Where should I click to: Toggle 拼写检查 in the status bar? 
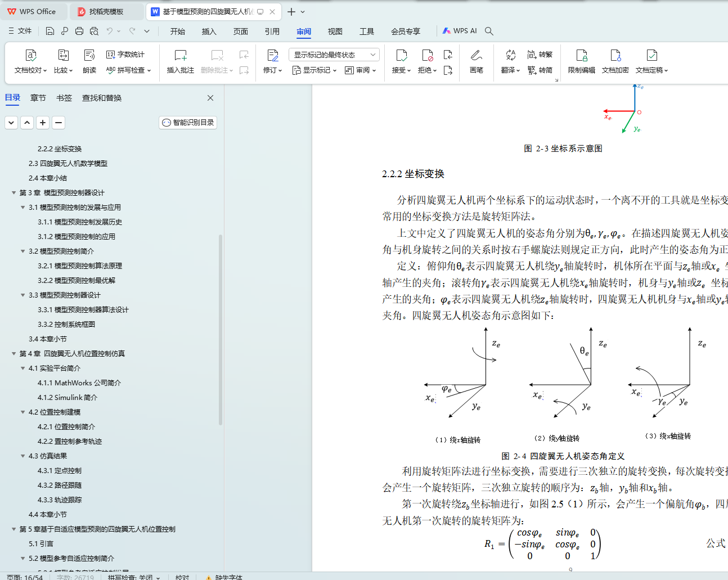(x=134, y=577)
